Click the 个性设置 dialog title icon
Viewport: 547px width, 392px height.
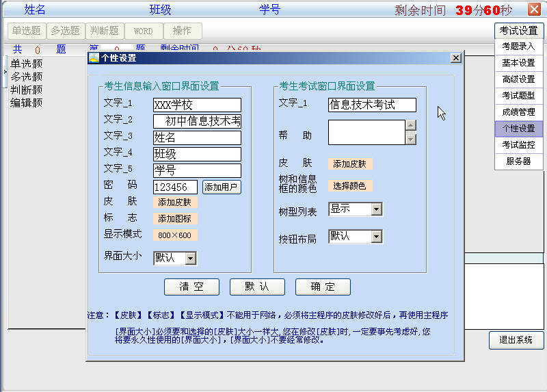94,58
